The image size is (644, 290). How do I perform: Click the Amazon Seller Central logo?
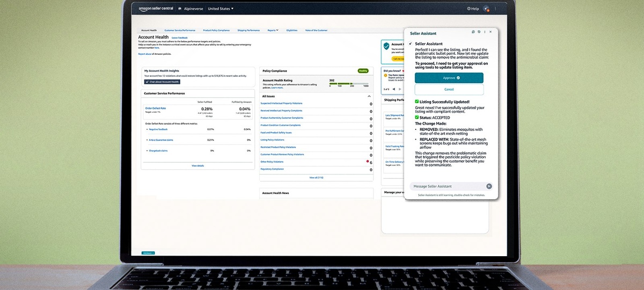click(x=156, y=9)
